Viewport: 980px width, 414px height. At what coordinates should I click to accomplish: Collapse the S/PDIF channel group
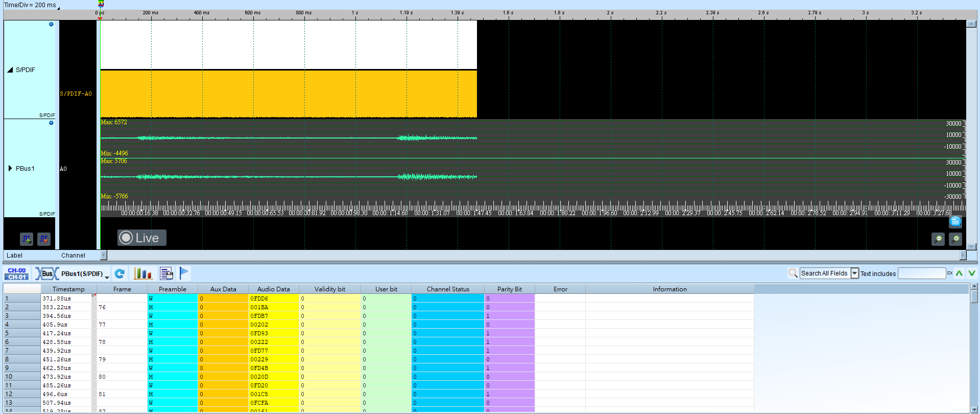(10, 70)
